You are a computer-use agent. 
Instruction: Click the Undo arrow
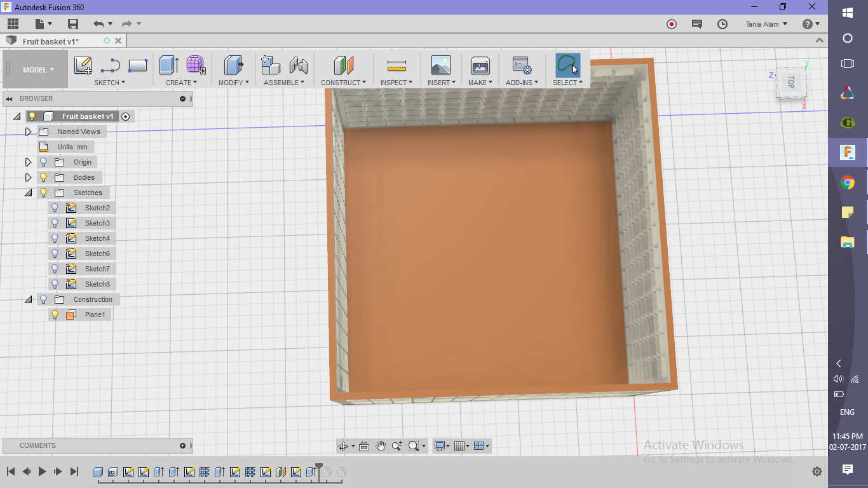click(x=98, y=24)
